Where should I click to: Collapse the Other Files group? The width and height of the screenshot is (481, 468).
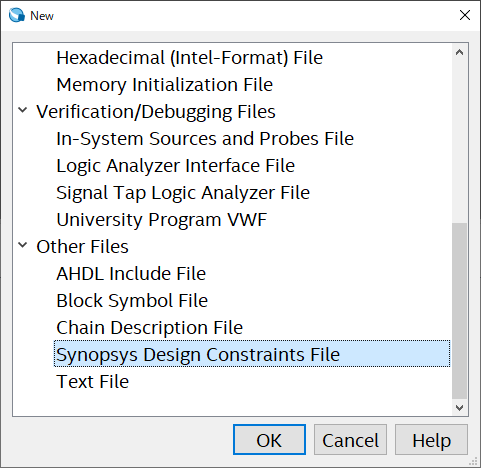22,245
